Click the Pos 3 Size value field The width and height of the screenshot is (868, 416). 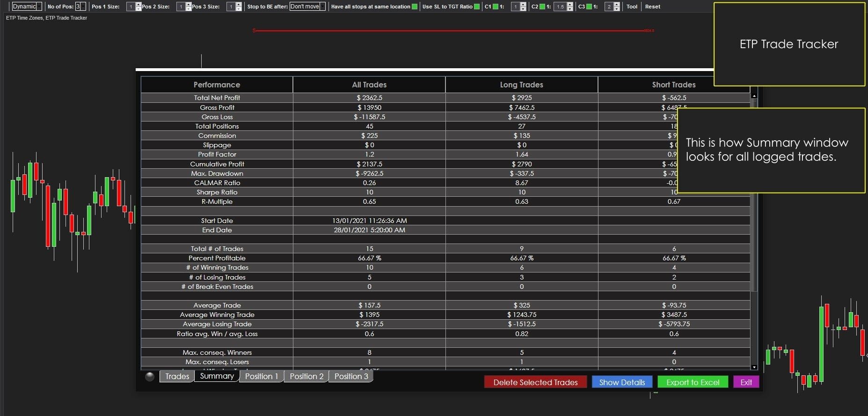pos(231,7)
